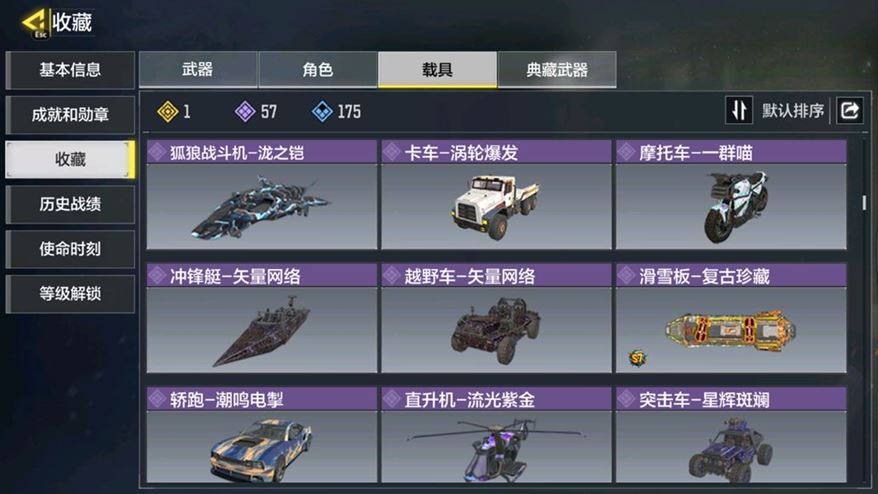The height and width of the screenshot is (494, 878).
Task: Open the 默认排序 sorting dropdown
Action: [x=792, y=111]
